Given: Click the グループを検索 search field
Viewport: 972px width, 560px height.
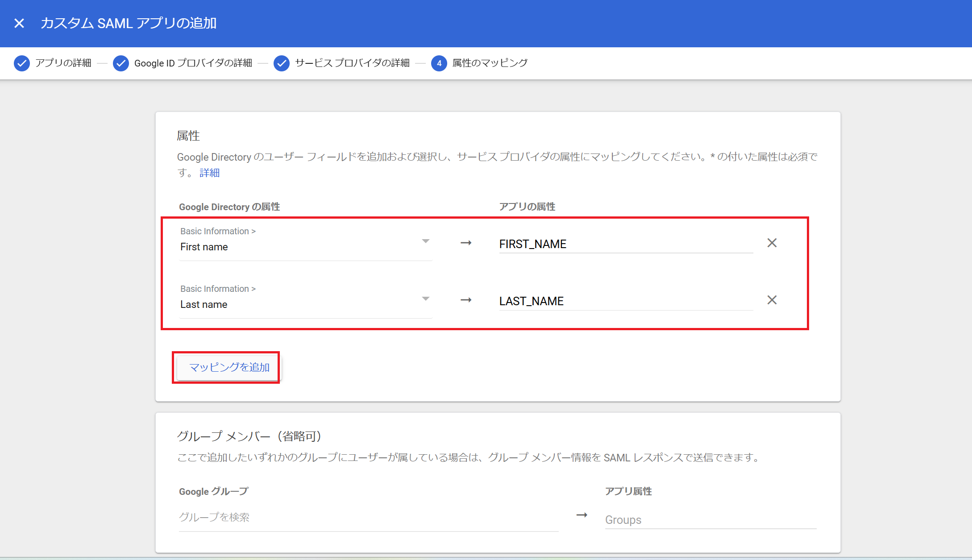Looking at the screenshot, I should (368, 517).
